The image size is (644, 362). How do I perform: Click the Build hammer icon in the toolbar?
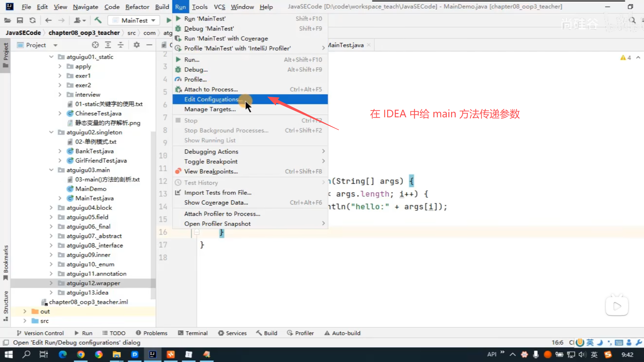tap(98, 20)
